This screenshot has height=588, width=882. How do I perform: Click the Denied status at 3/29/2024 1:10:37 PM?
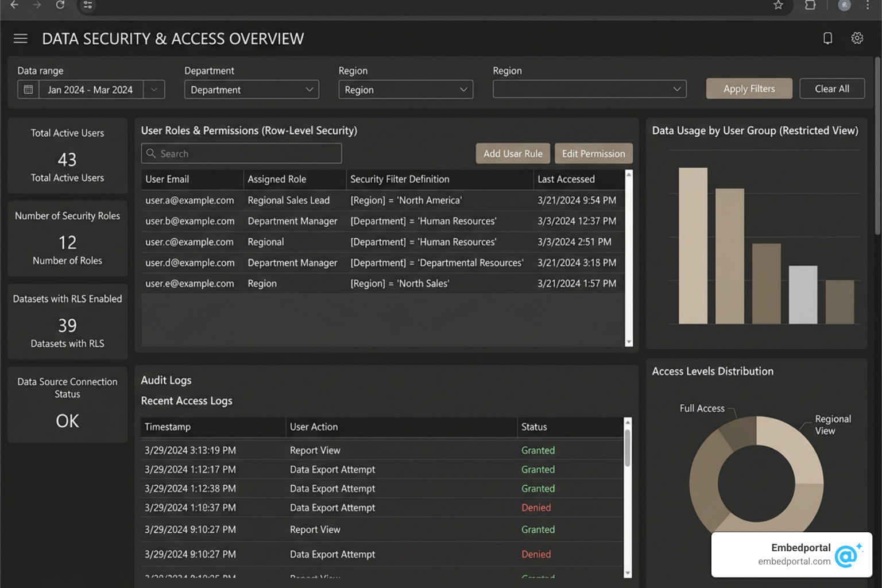(x=536, y=508)
